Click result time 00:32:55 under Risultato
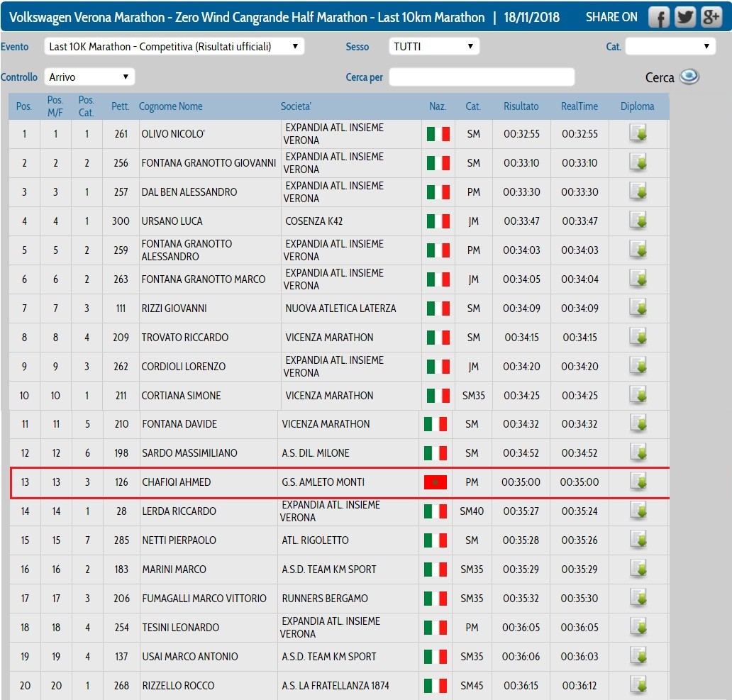 point(521,134)
